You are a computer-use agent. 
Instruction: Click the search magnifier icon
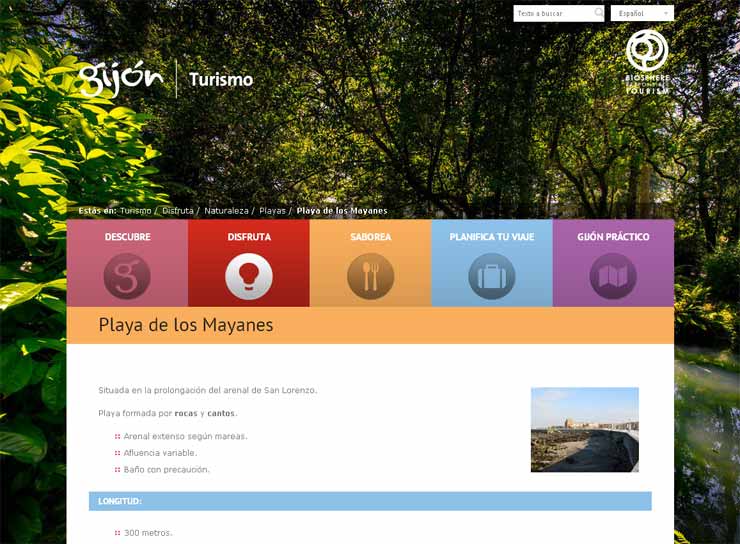598,13
